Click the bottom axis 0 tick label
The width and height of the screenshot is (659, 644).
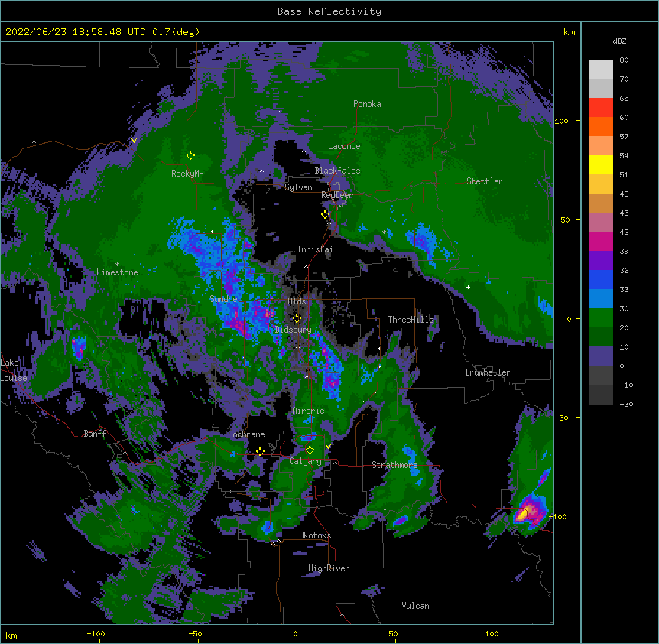tap(295, 633)
